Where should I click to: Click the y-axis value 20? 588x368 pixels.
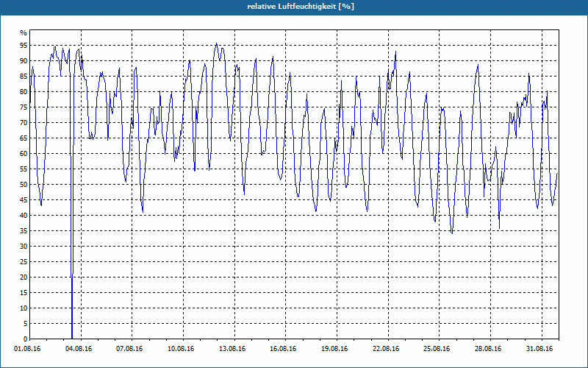click(x=24, y=277)
